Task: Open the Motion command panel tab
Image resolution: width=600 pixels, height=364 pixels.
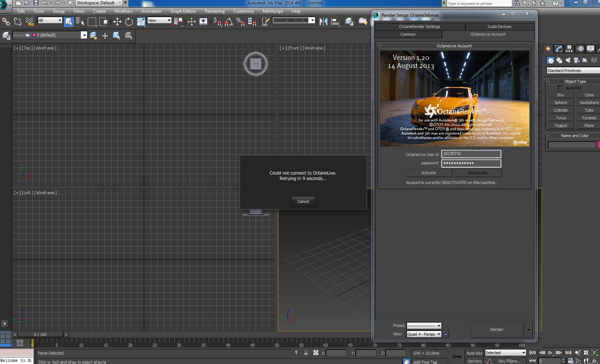Action: click(x=580, y=49)
